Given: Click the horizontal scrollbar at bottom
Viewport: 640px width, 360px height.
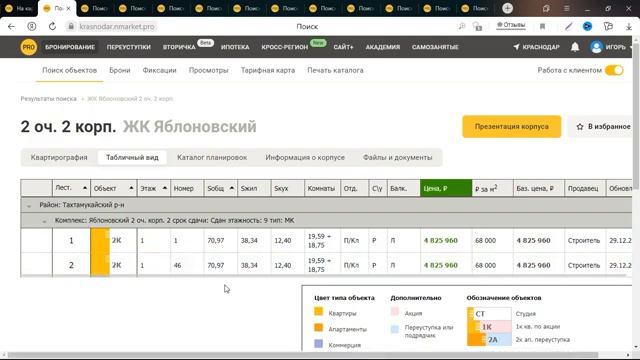Looking at the screenshot, I should click(x=303, y=355).
